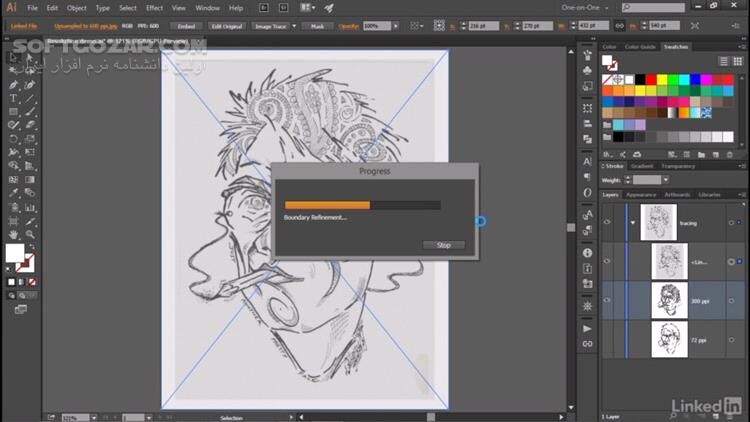Select the Rotate tool
The height and width of the screenshot is (422, 750).
pyautogui.click(x=13, y=139)
